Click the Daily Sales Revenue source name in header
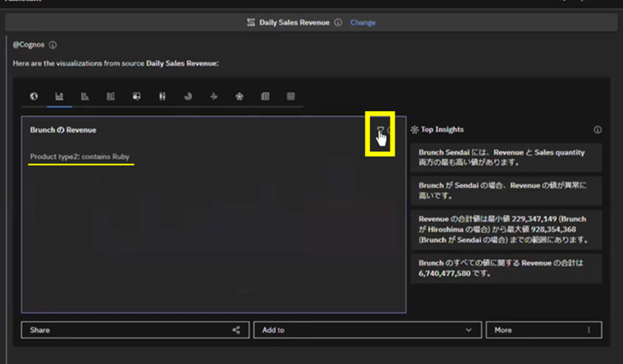 pos(294,23)
